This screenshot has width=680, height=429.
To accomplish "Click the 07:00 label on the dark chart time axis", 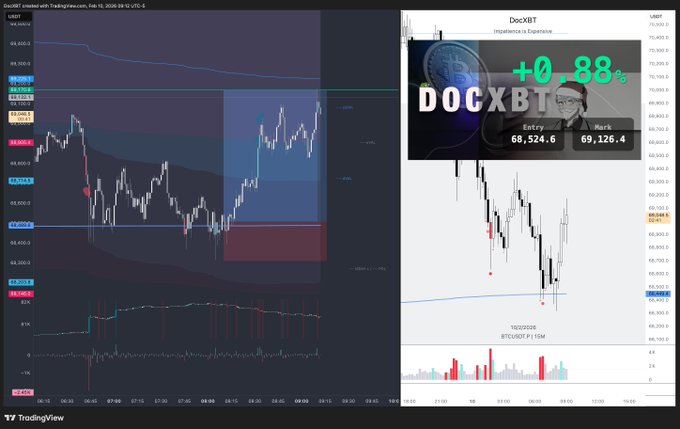I will click(x=114, y=401).
